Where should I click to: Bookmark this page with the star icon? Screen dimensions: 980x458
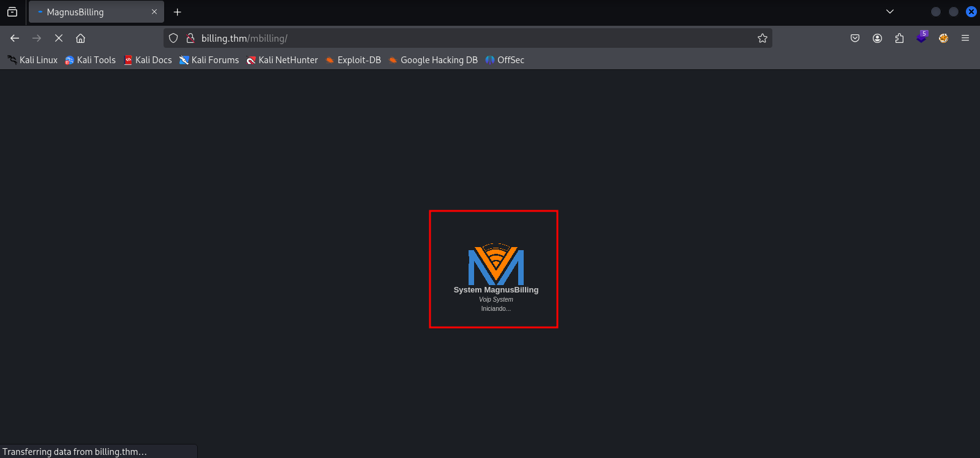(x=762, y=38)
